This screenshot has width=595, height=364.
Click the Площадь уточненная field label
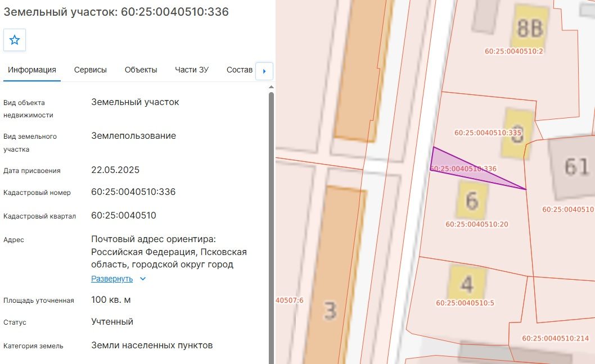(x=39, y=301)
